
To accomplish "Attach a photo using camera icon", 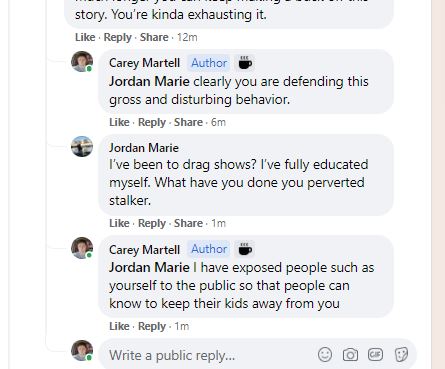I will point(350,355).
